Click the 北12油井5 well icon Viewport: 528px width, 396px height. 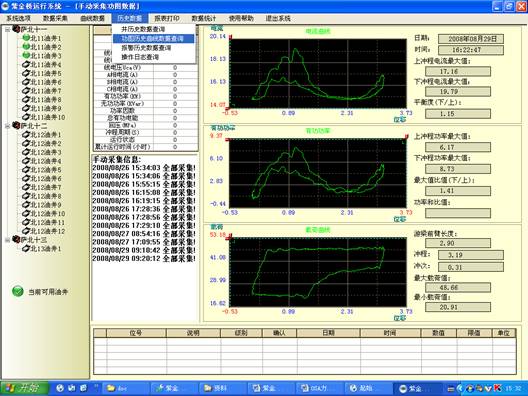(26, 170)
